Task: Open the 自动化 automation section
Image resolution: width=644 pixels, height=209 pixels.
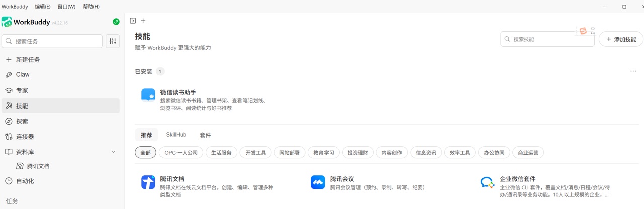Action: click(x=60, y=181)
